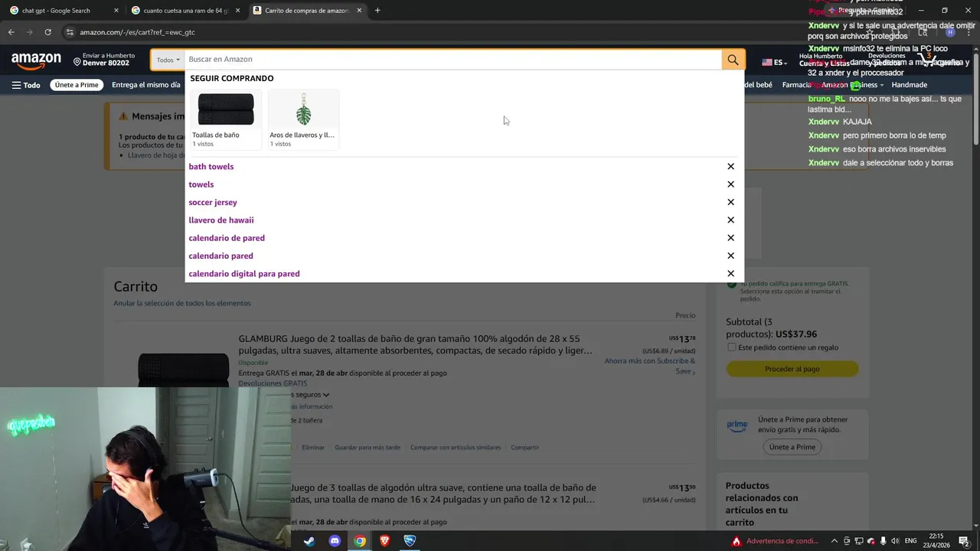Screen dimensions: 980x551
Task: Open Discord from the taskbar
Action: pyautogui.click(x=335, y=541)
